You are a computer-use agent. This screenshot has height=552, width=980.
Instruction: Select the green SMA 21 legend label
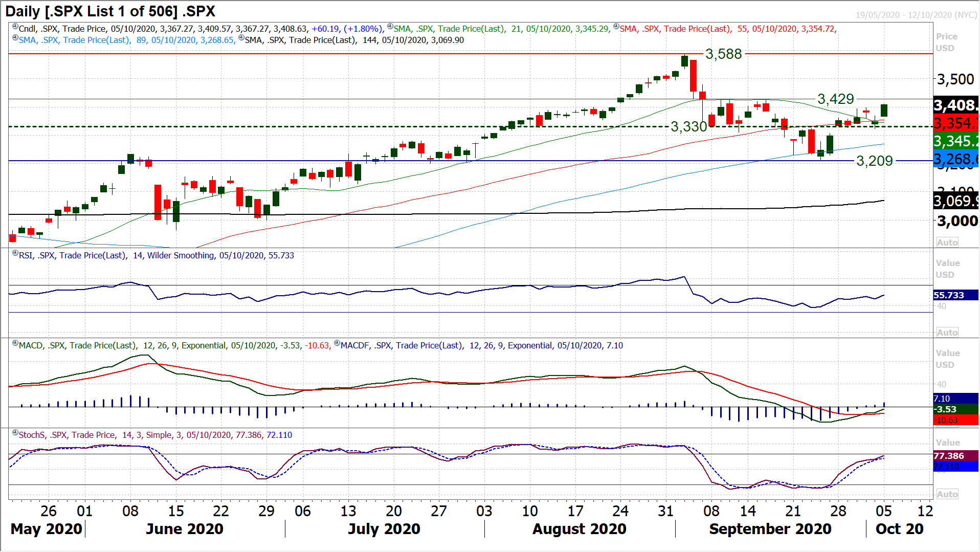point(502,29)
